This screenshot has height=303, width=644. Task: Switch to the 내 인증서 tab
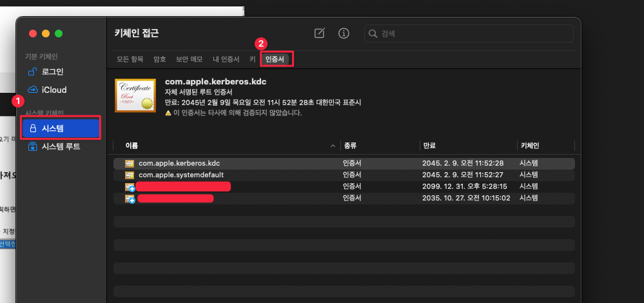[226, 59]
